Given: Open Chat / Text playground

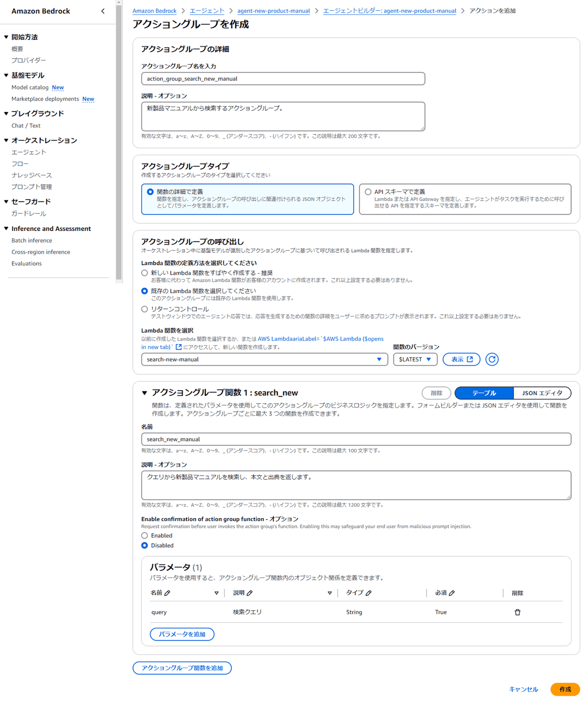Looking at the screenshot, I should (x=26, y=125).
